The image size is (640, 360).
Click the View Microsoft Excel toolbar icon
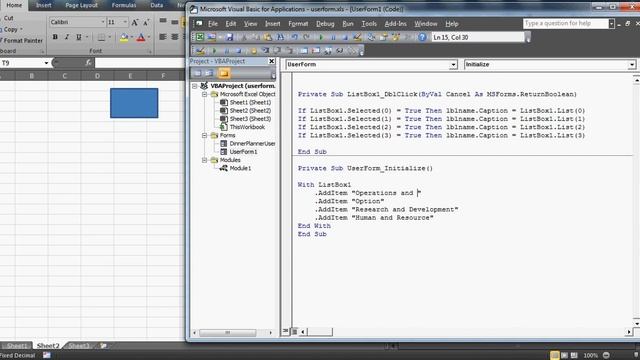[x=200, y=37]
